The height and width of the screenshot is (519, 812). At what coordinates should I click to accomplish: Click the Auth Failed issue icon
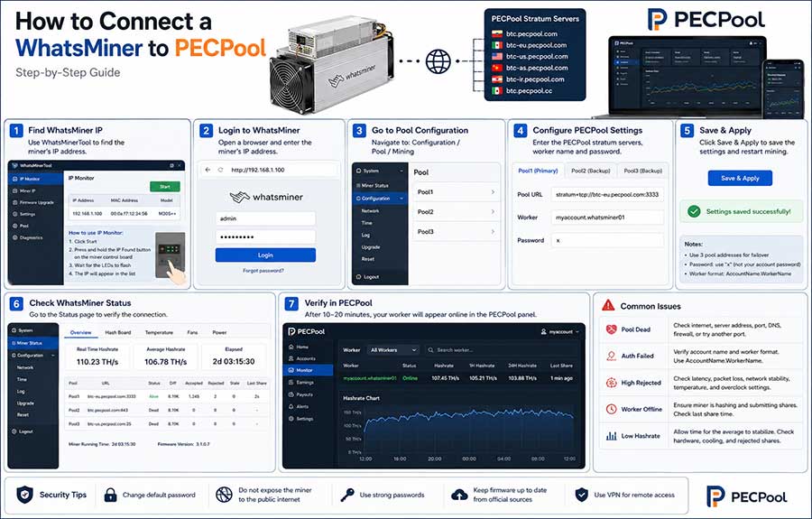[611, 356]
